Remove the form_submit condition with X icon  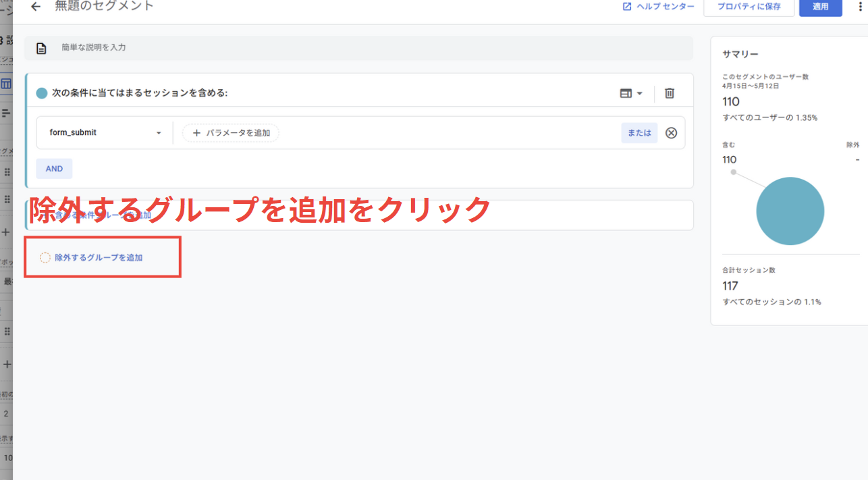click(671, 133)
